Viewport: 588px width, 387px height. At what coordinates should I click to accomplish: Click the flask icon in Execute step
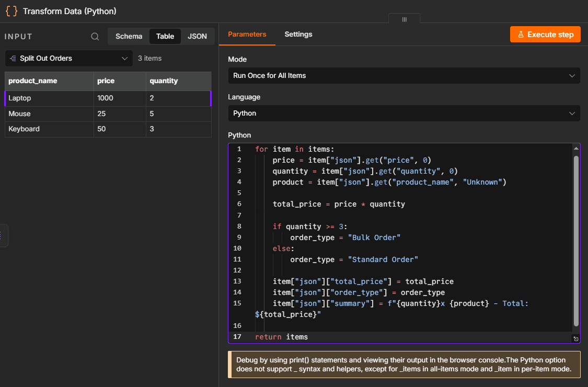521,35
